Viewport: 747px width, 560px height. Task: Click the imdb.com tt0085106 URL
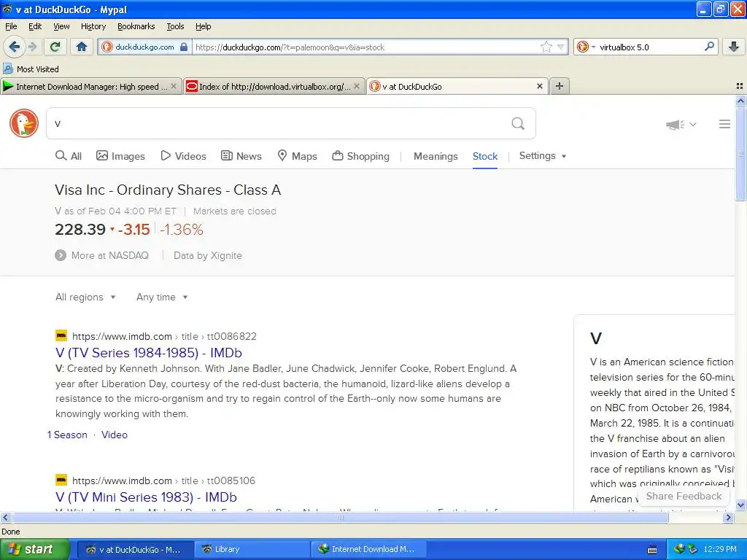click(x=163, y=481)
